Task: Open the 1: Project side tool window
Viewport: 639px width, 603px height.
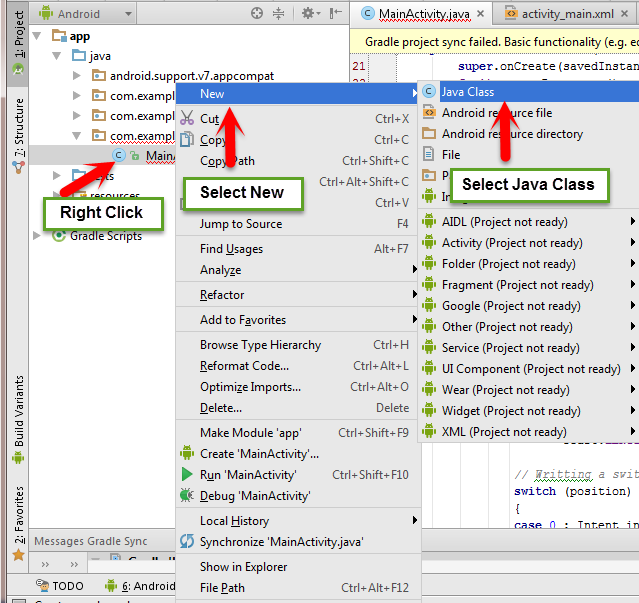Action: coord(18,43)
